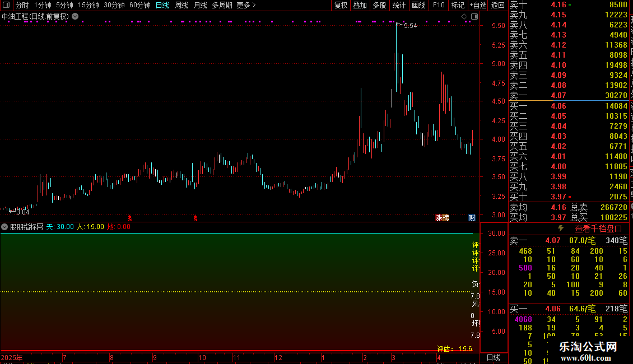This screenshot has height=364, width=633.
Task: Click the 2025年 label on time axis
Action: tap(12, 358)
